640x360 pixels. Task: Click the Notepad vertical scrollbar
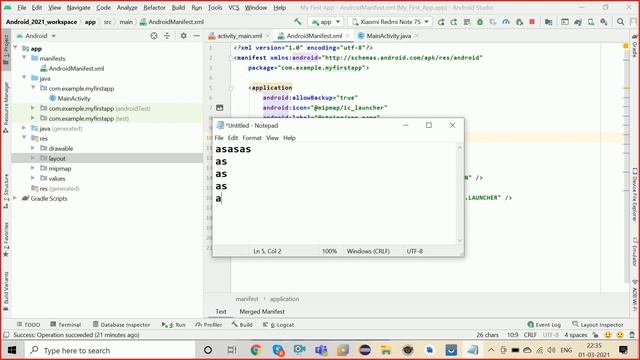pyautogui.click(x=460, y=194)
